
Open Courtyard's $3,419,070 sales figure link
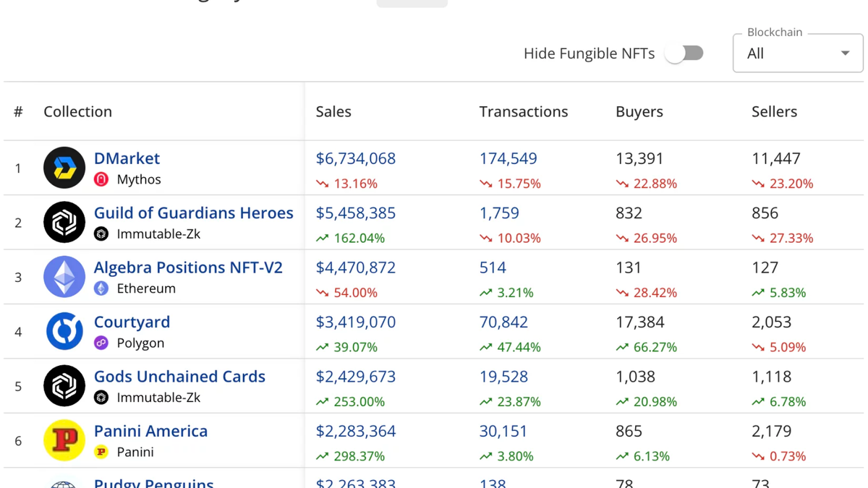[355, 322]
